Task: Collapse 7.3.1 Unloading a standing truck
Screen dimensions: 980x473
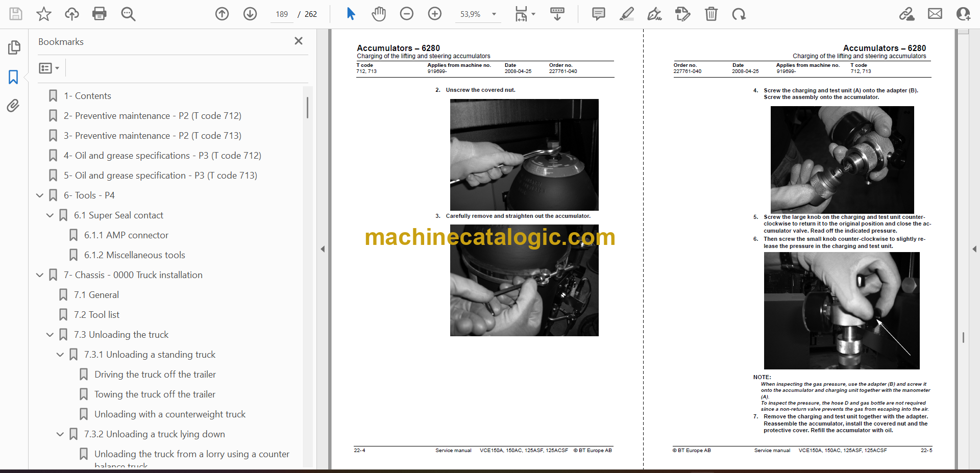Action: pyautogui.click(x=60, y=354)
